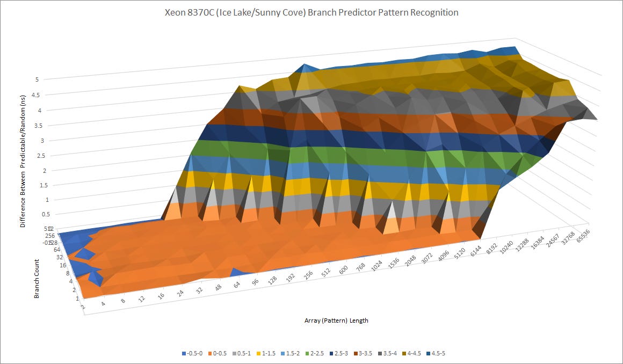Click array length label '12'
This screenshot has width=623, height=364.
pyautogui.click(x=142, y=298)
